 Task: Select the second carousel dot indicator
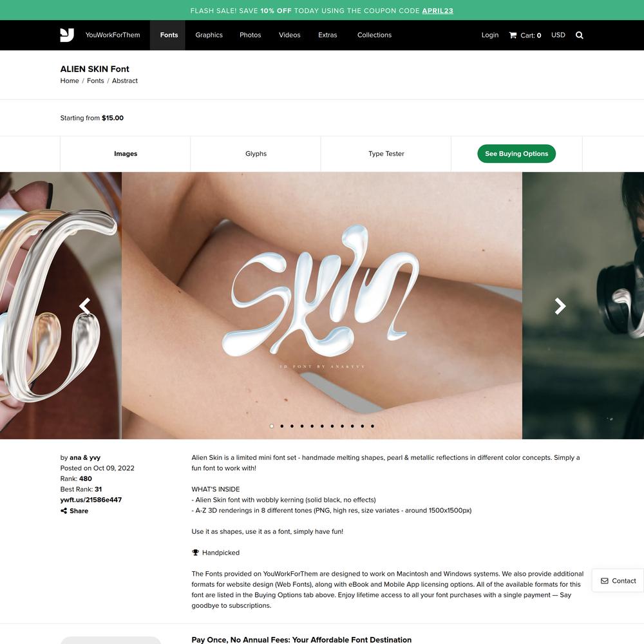click(x=282, y=426)
